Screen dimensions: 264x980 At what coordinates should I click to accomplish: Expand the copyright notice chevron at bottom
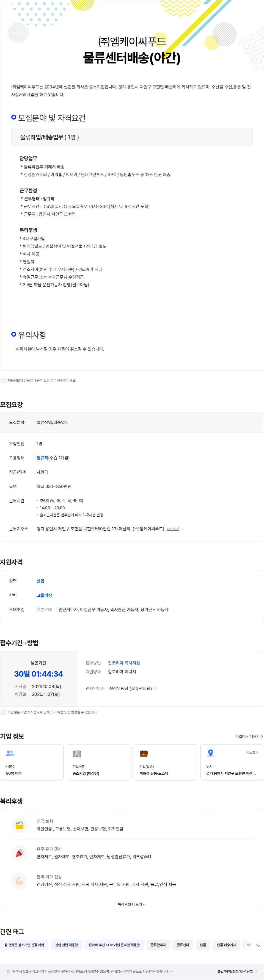(x=172, y=971)
